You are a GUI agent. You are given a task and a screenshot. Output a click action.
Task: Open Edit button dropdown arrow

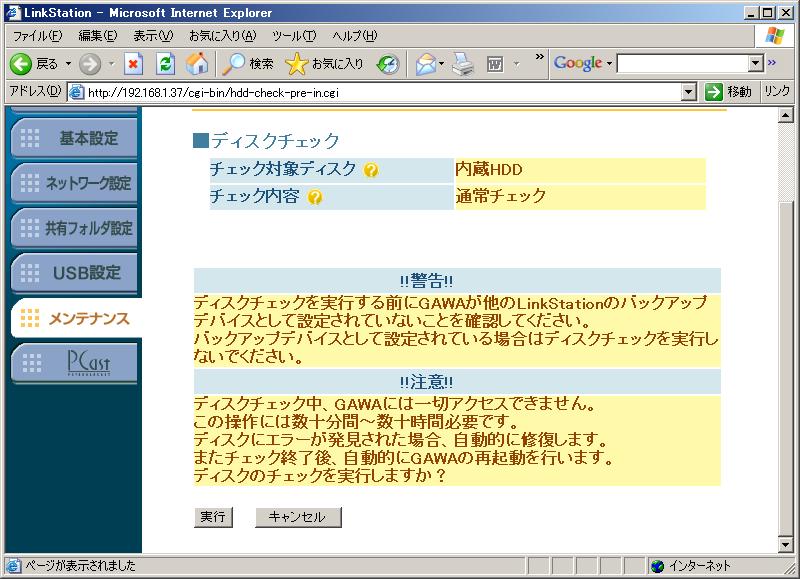(x=516, y=64)
